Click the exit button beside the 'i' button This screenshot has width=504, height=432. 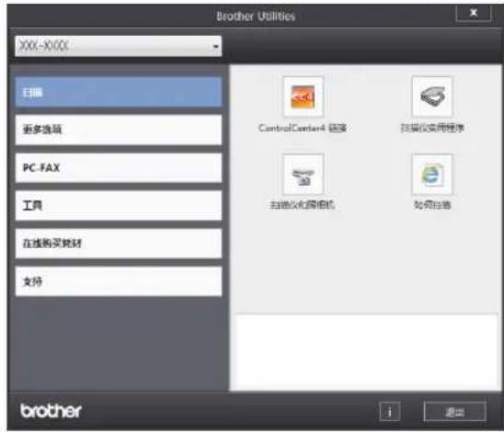[455, 411]
